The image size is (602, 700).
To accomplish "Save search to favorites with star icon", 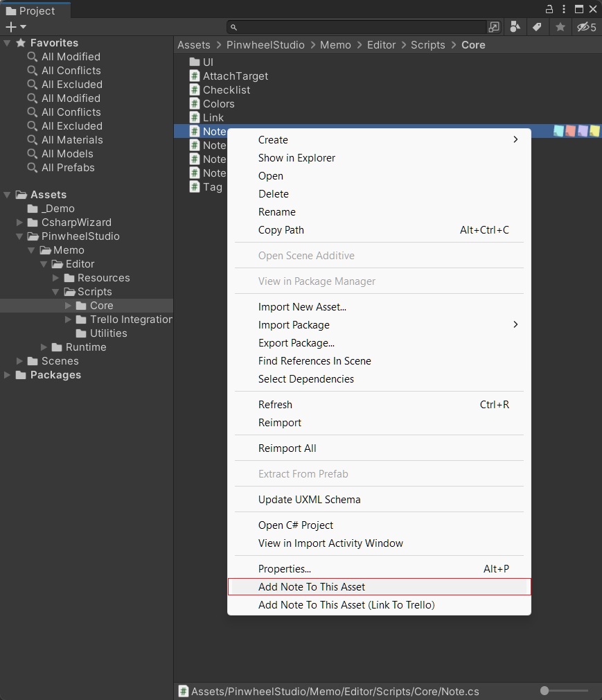I will pyautogui.click(x=560, y=27).
